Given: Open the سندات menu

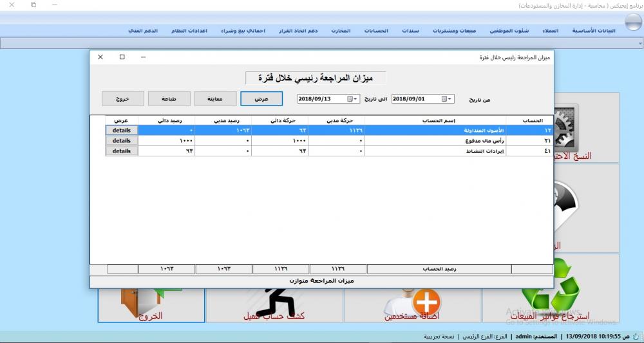Looking at the screenshot, I should [x=410, y=31].
